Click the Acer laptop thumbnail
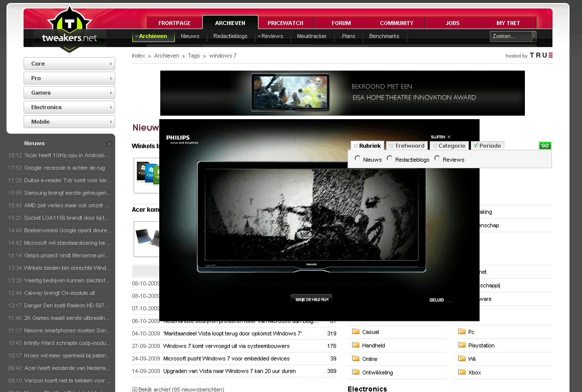The image size is (582, 392). (147, 239)
